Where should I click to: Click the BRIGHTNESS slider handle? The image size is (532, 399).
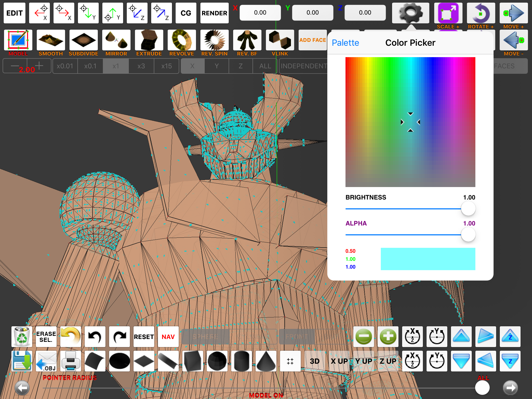pyautogui.click(x=468, y=209)
